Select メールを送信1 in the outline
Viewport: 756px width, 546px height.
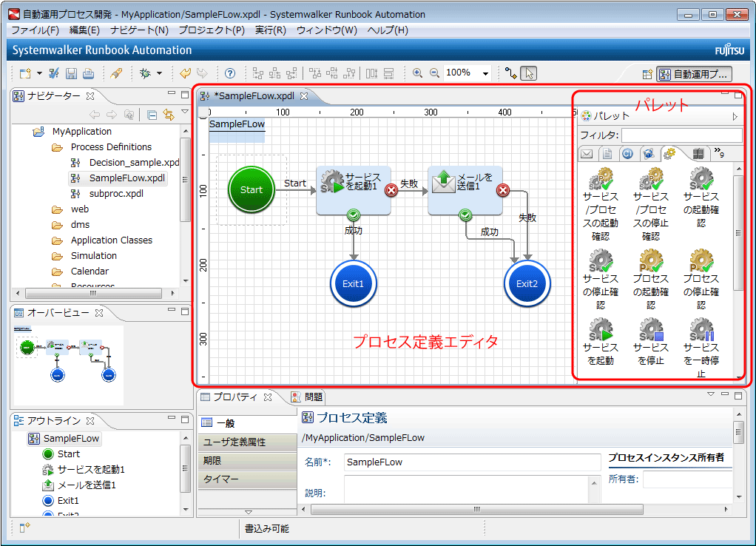pos(80,485)
